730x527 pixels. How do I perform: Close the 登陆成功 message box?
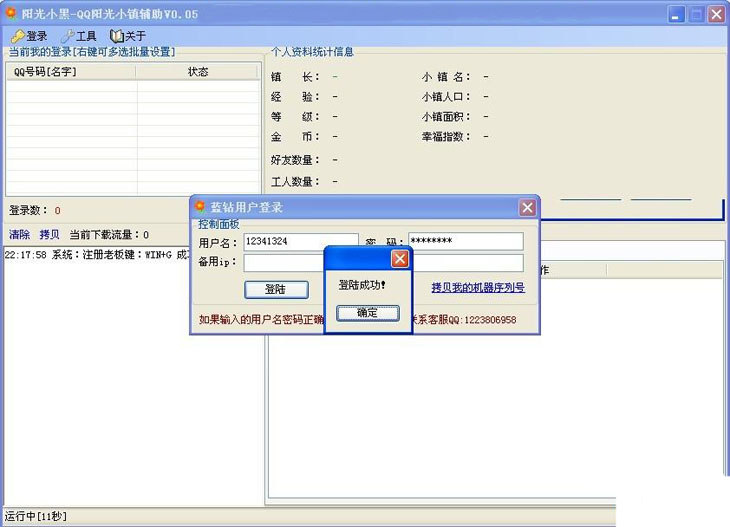[400, 259]
